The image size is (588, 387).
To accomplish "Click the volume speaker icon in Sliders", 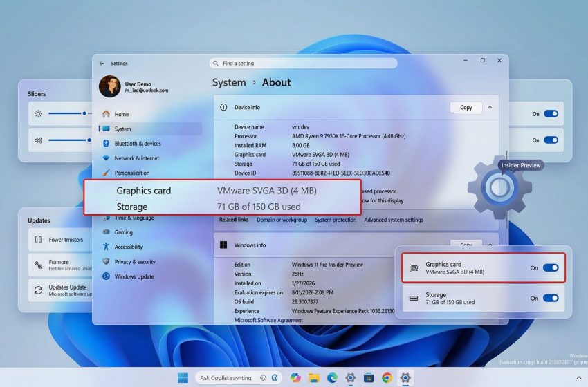I will click(x=38, y=140).
